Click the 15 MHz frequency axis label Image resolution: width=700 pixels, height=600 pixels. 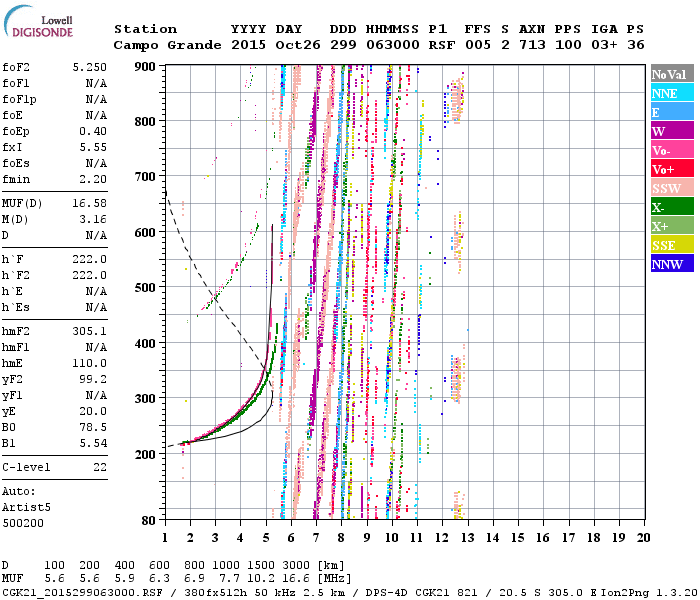point(518,538)
